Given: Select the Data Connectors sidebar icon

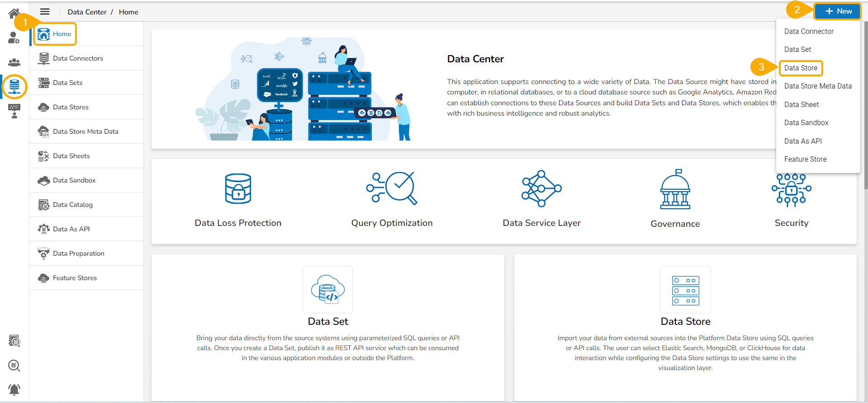Looking at the screenshot, I should pos(43,58).
